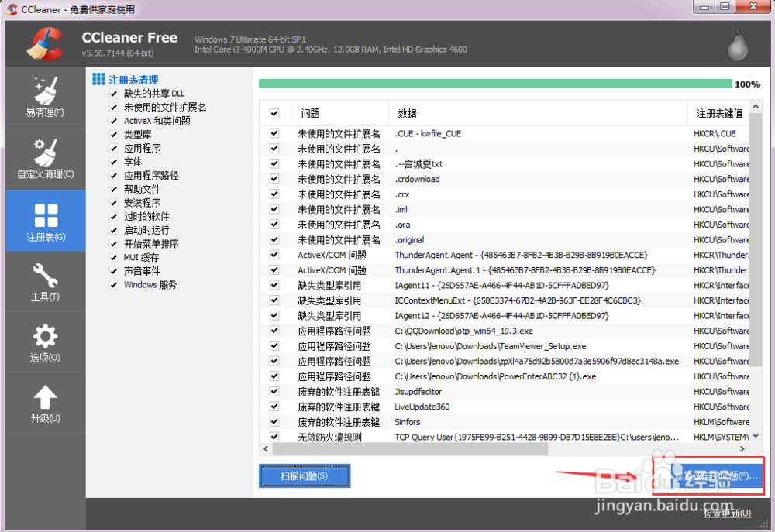
Task: Click scroll-up arrow of results list
Action: 755,106
